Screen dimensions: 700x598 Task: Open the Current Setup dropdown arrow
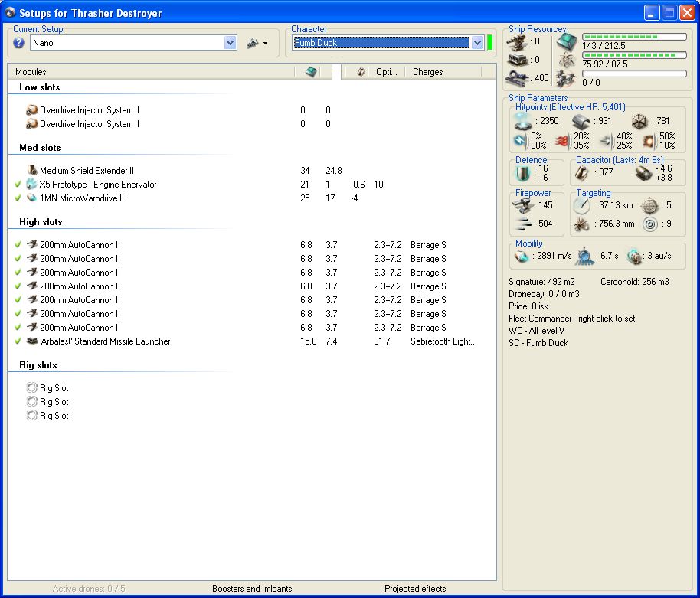coord(230,43)
